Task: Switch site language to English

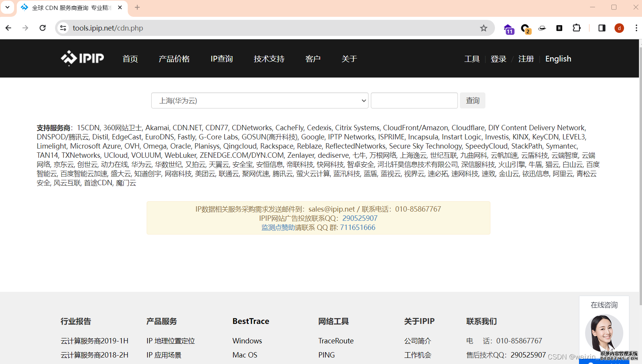Action: (558, 59)
